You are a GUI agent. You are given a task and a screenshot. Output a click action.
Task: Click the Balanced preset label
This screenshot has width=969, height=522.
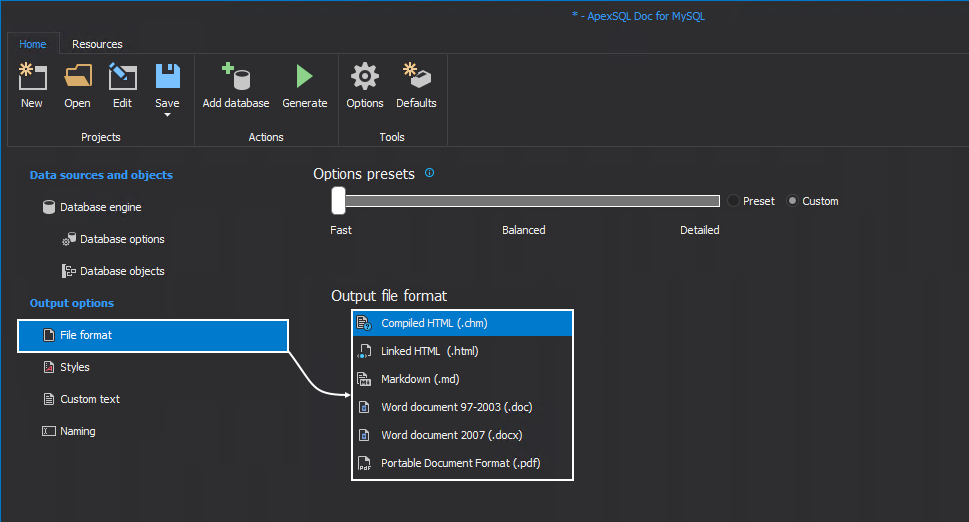(x=523, y=230)
